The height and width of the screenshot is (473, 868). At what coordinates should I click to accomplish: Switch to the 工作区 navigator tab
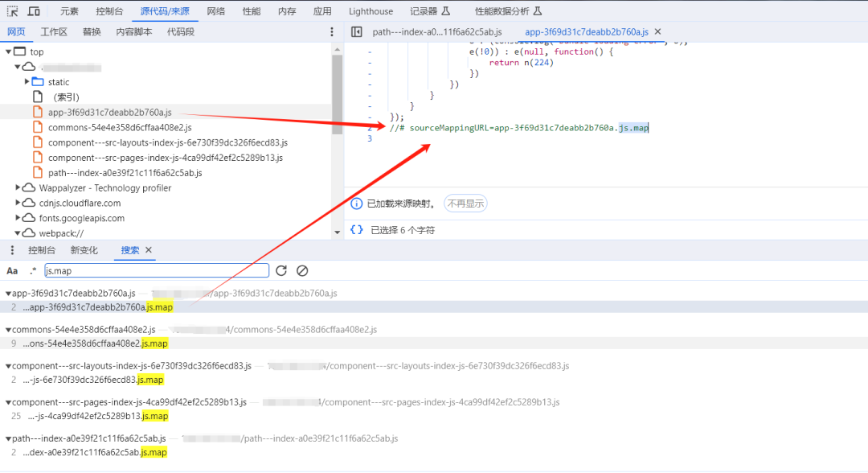tap(54, 32)
